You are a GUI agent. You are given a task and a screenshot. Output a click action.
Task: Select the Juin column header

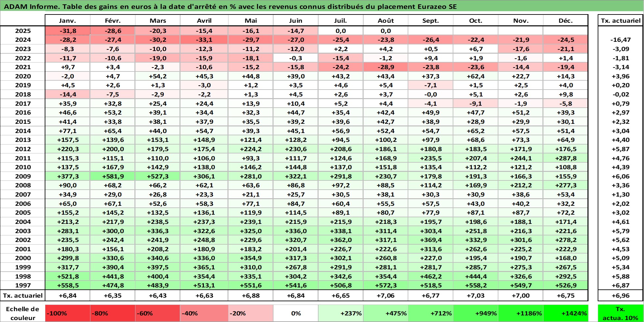[296, 20]
